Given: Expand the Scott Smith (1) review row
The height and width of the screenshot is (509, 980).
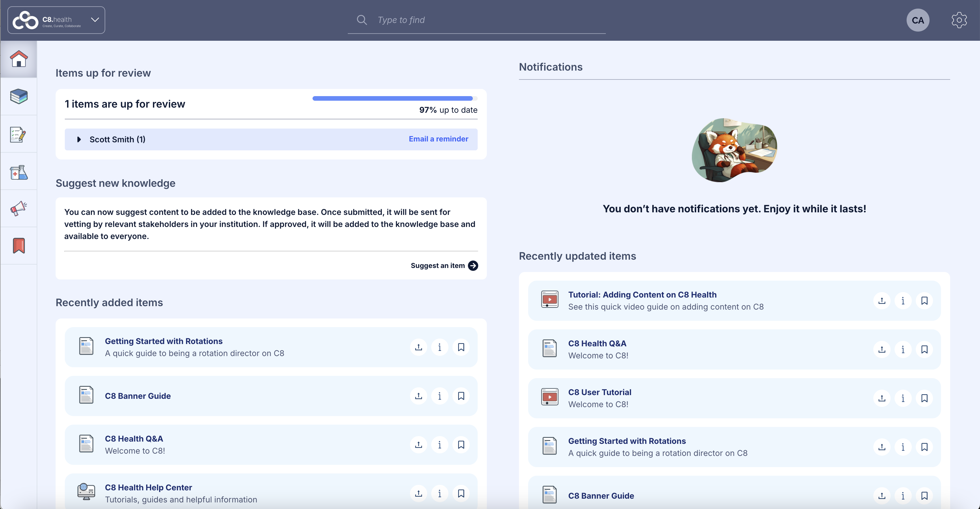Looking at the screenshot, I should tap(79, 139).
